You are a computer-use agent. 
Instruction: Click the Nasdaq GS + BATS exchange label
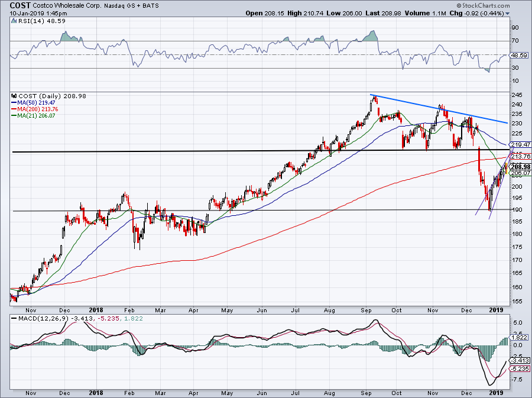click(x=131, y=6)
